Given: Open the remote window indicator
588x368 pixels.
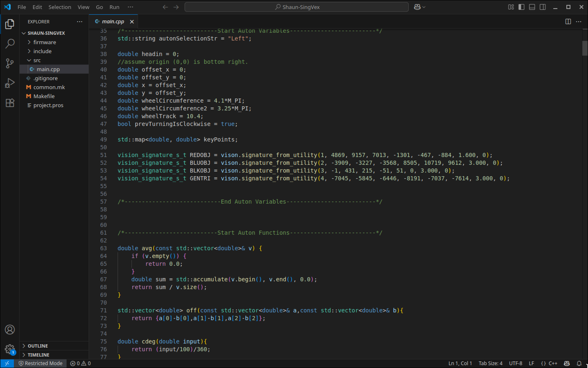Looking at the screenshot, I should pos(7,363).
